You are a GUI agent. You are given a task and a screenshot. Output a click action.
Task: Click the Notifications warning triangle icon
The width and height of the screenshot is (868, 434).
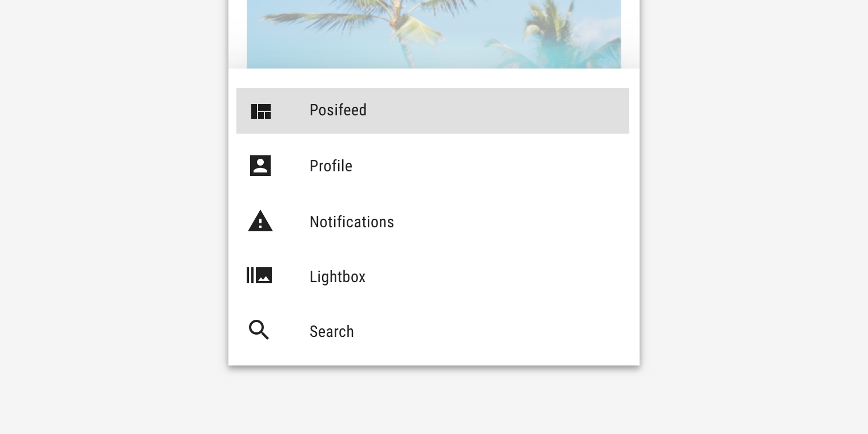[260, 221]
